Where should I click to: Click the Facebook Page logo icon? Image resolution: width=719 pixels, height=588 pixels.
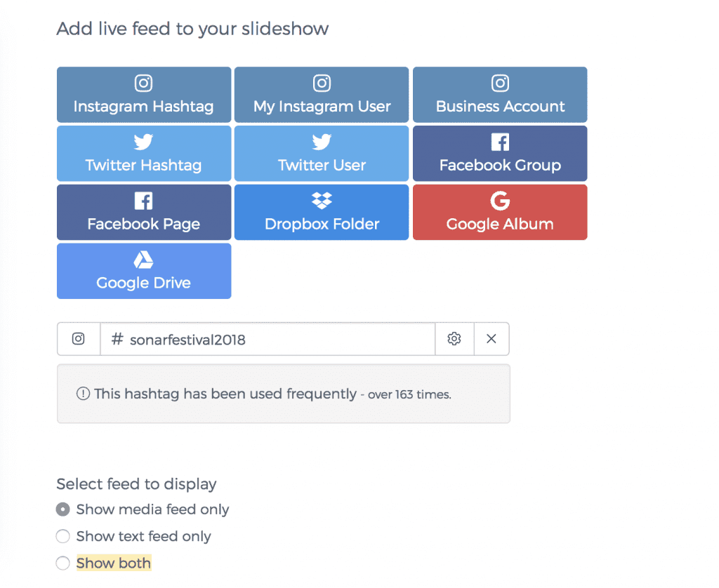point(143,201)
